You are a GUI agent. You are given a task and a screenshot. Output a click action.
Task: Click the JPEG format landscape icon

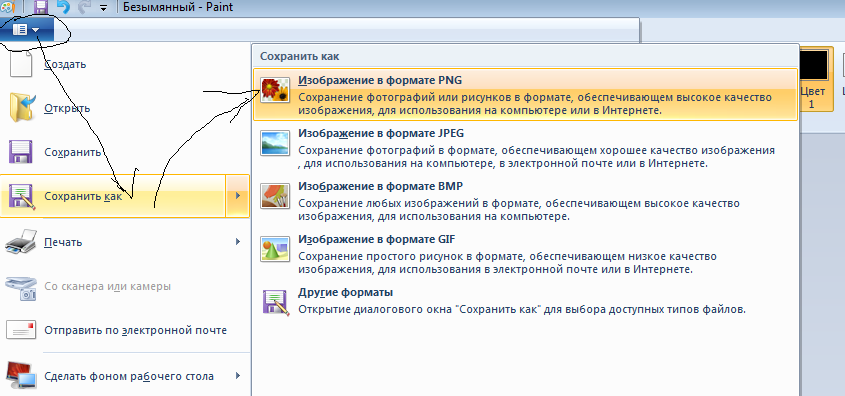(x=275, y=143)
